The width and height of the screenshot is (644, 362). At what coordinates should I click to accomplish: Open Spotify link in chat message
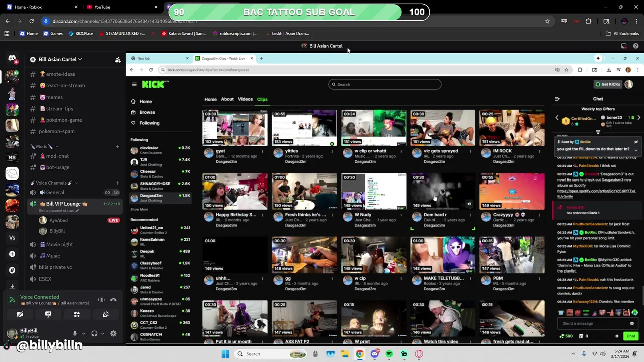(x=597, y=194)
